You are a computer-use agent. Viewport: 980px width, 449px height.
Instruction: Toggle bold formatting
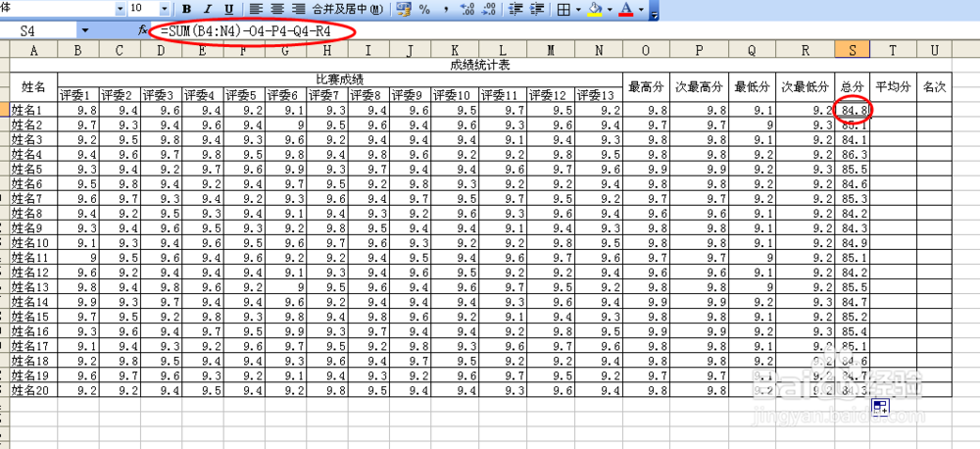tap(186, 9)
